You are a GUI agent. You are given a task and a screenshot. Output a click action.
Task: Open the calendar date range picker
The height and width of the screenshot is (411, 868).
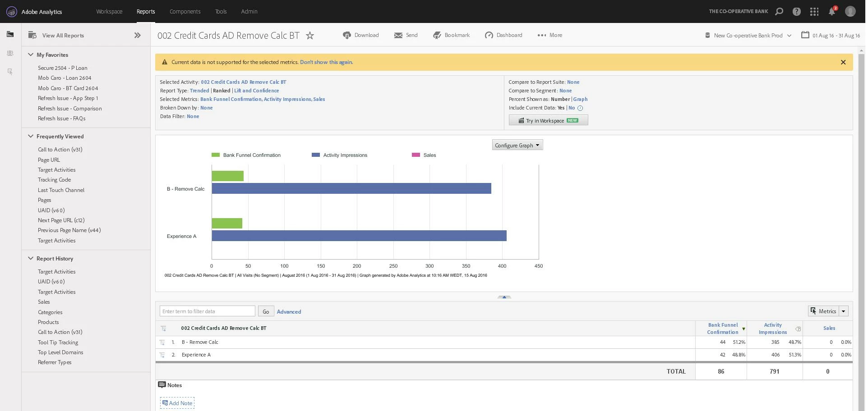805,35
